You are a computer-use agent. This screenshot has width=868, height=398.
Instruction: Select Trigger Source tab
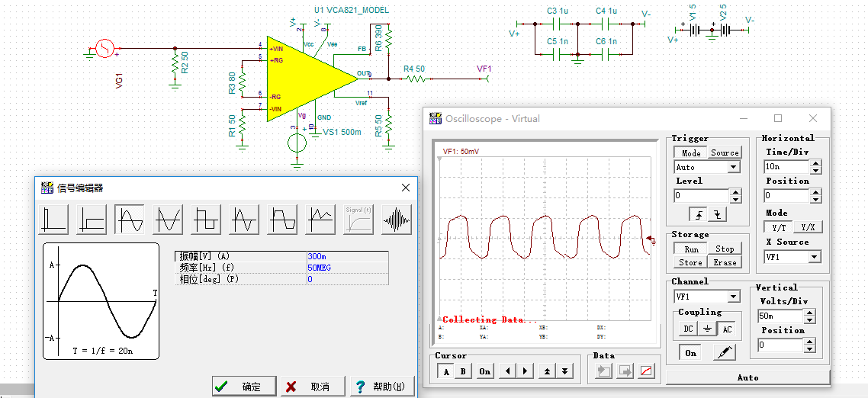tap(725, 152)
